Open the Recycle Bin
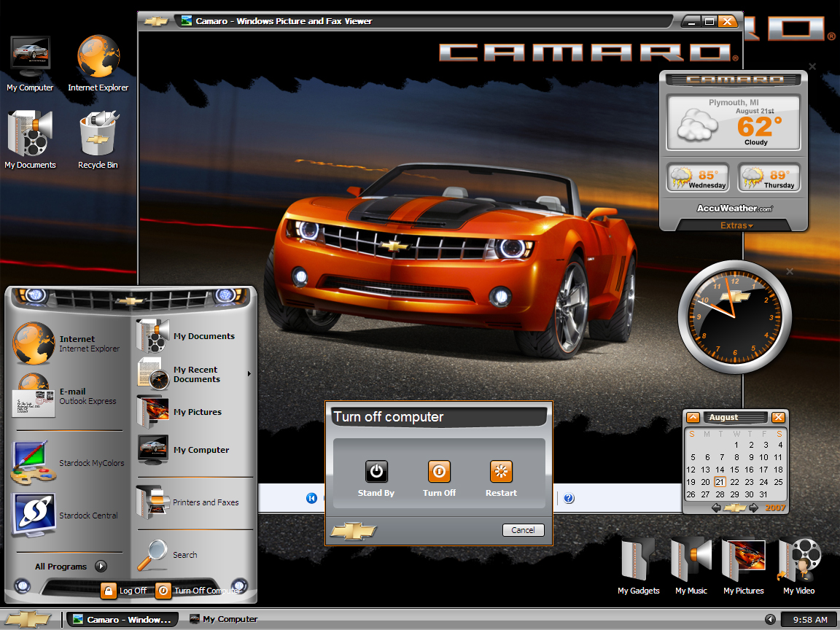The width and height of the screenshot is (840, 630). (x=98, y=140)
